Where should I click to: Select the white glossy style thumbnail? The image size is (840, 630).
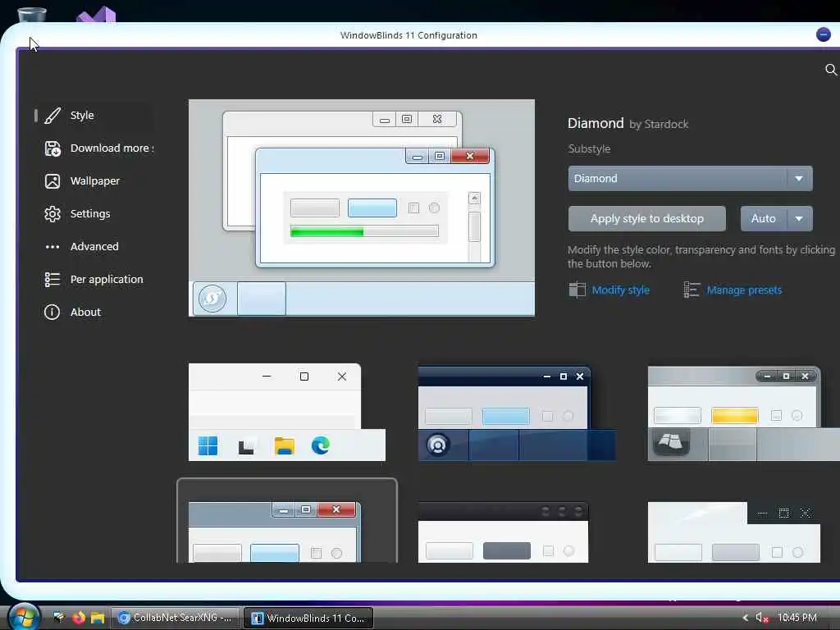point(734,532)
